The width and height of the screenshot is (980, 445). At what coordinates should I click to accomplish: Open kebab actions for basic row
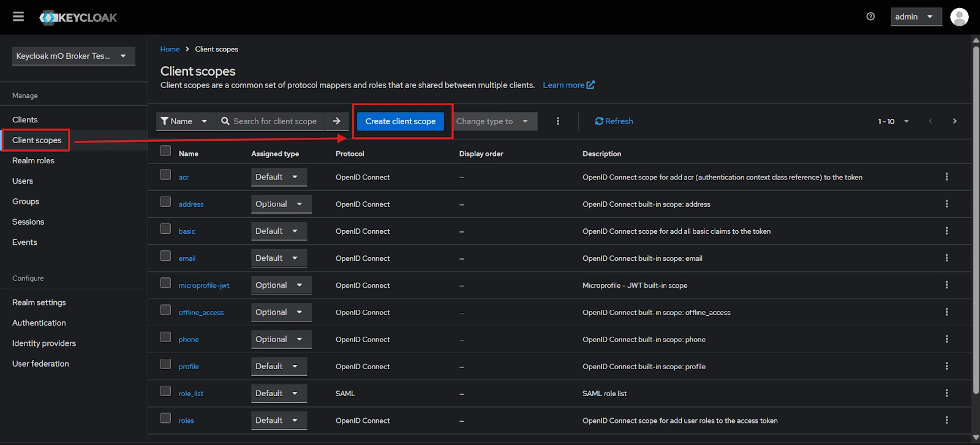(946, 231)
